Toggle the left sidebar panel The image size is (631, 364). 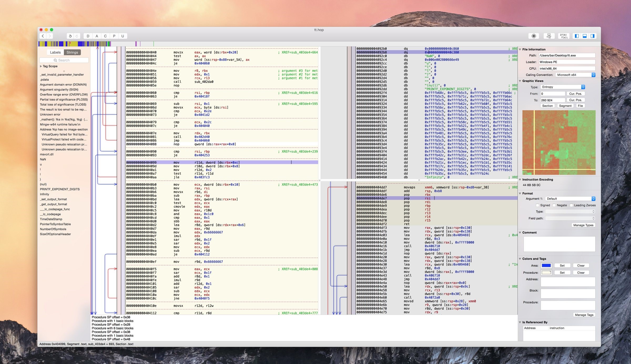click(x=577, y=36)
